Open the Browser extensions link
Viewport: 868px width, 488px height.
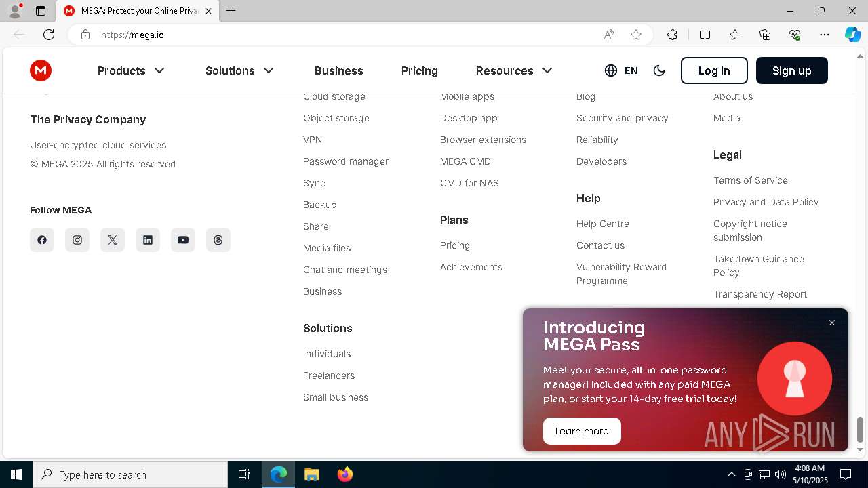click(484, 140)
